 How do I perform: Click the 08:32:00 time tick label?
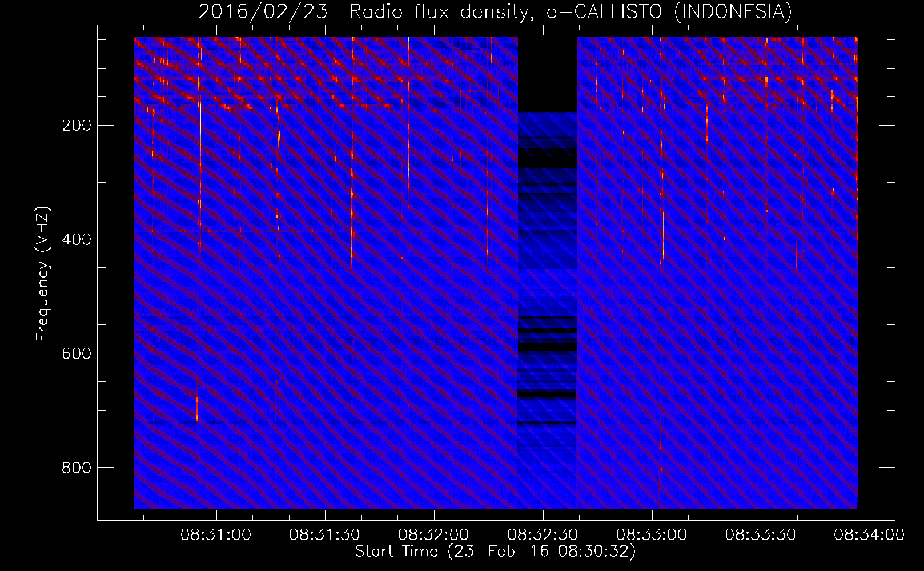pos(433,535)
